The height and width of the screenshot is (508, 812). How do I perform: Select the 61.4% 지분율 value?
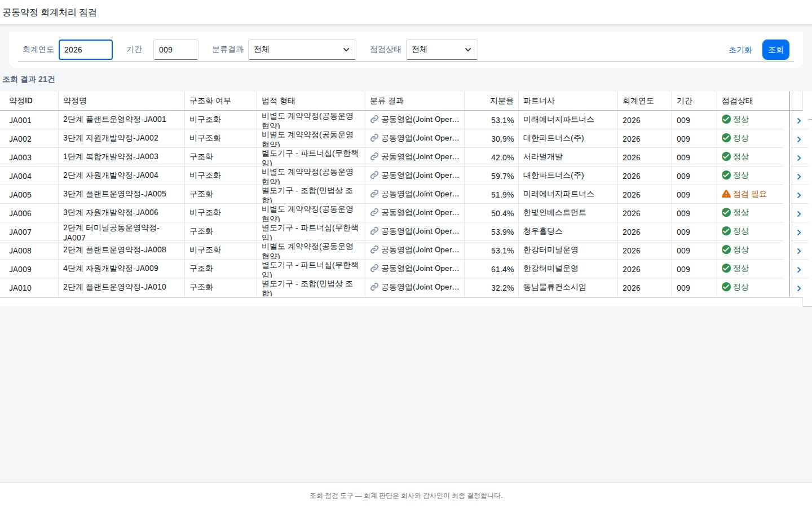(x=502, y=269)
